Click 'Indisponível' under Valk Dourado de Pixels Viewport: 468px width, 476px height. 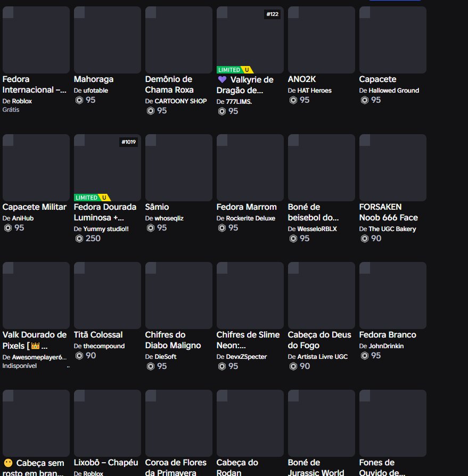[x=19, y=366]
